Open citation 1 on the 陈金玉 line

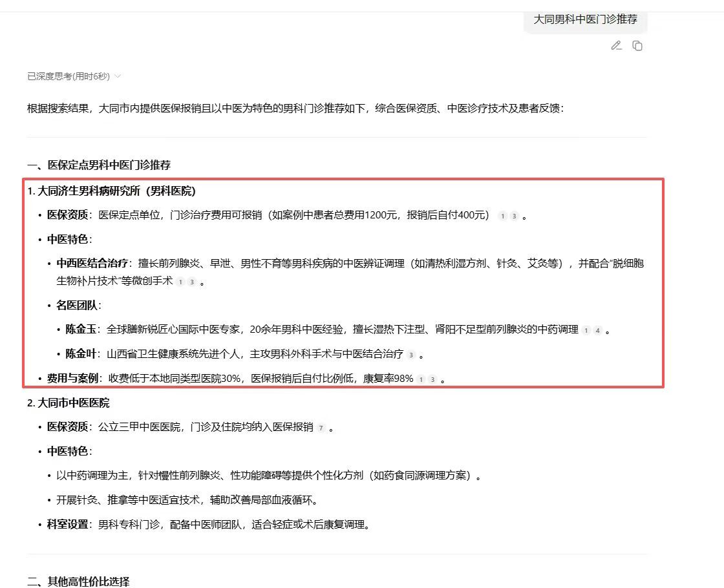point(586,330)
